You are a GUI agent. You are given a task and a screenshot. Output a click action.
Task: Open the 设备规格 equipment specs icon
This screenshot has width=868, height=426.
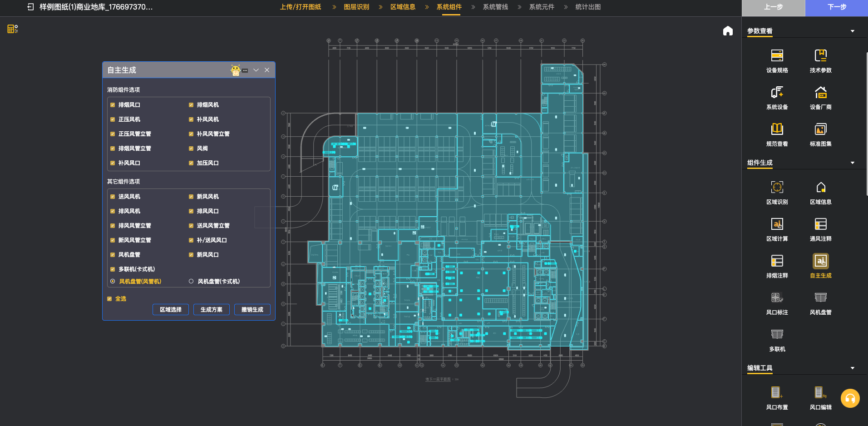point(777,56)
